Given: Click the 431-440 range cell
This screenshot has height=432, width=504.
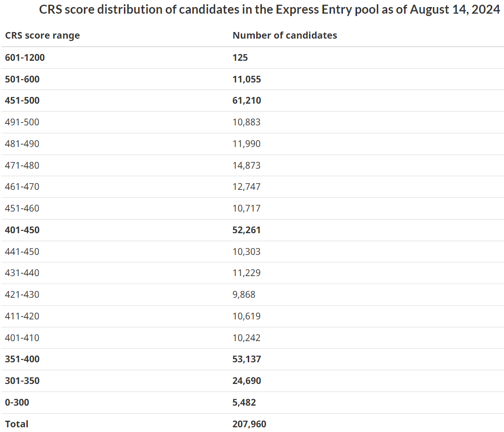Looking at the screenshot, I should (x=22, y=273).
